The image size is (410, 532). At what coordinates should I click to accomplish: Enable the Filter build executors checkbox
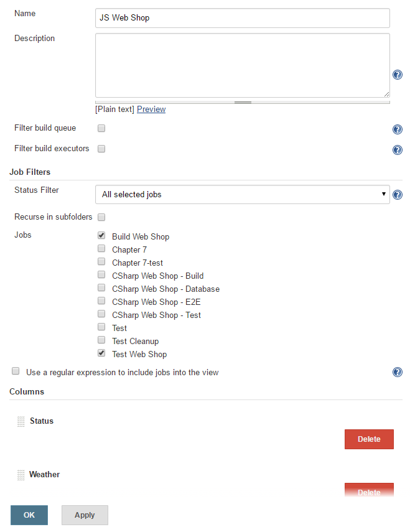pos(101,149)
